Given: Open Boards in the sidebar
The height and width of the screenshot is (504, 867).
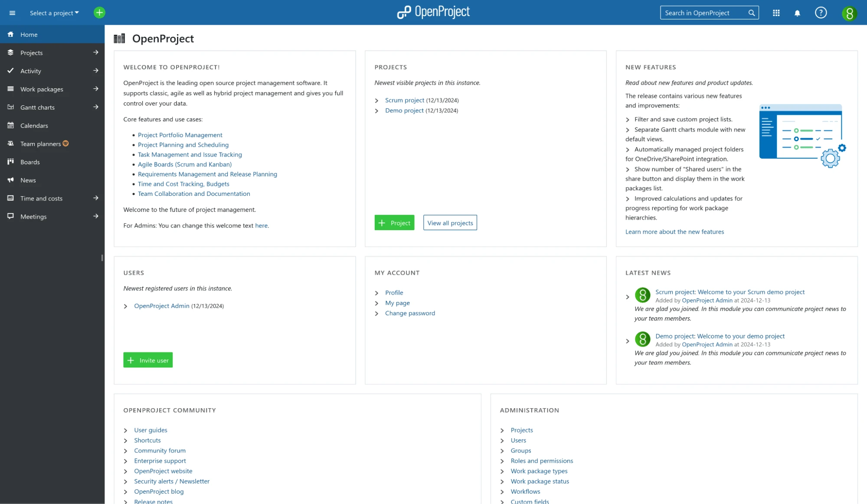Looking at the screenshot, I should tap(30, 162).
